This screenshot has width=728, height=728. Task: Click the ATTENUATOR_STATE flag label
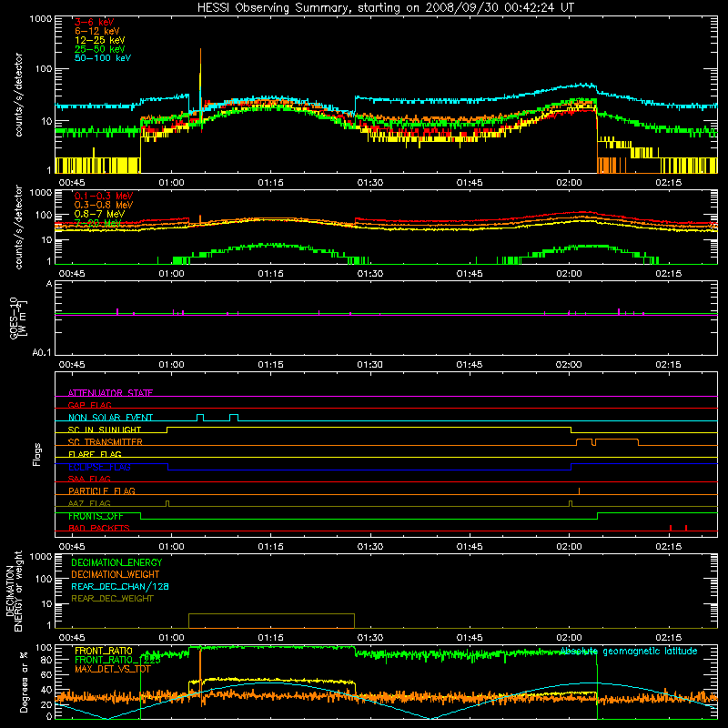coord(110,393)
